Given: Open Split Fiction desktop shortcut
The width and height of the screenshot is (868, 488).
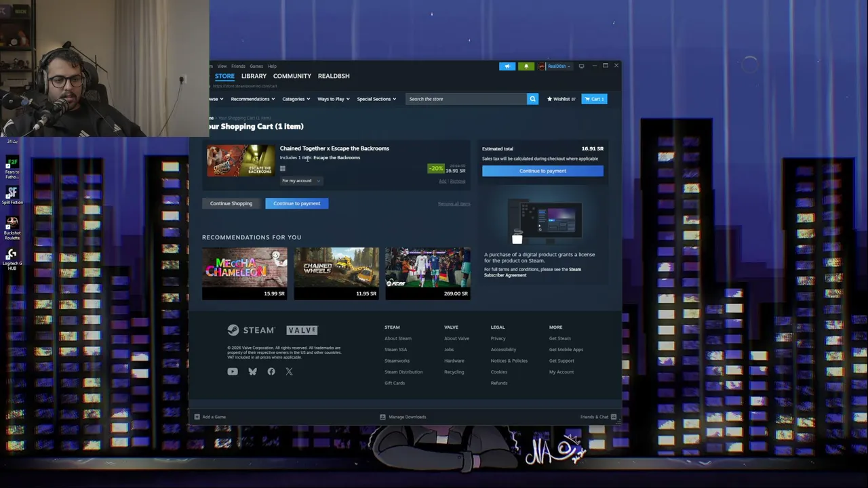Looking at the screenshot, I should [12, 196].
